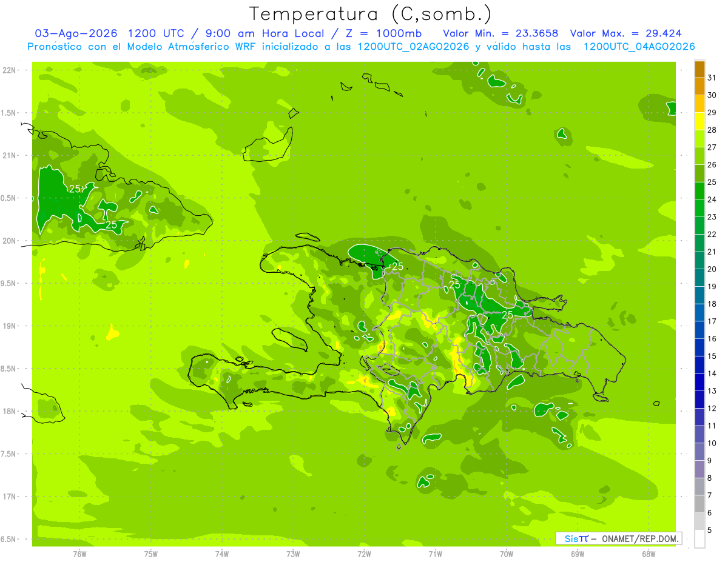Click the '17N' latitude axis label

[9, 497]
